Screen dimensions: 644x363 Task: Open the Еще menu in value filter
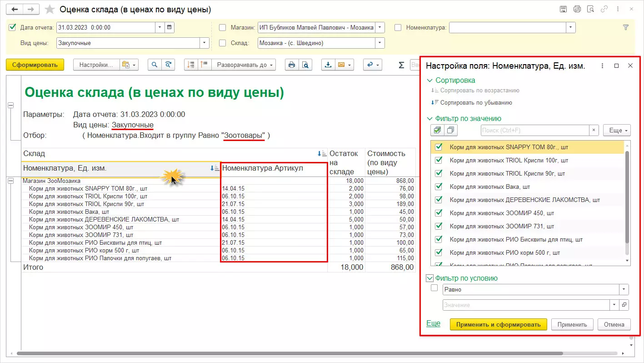tap(616, 131)
